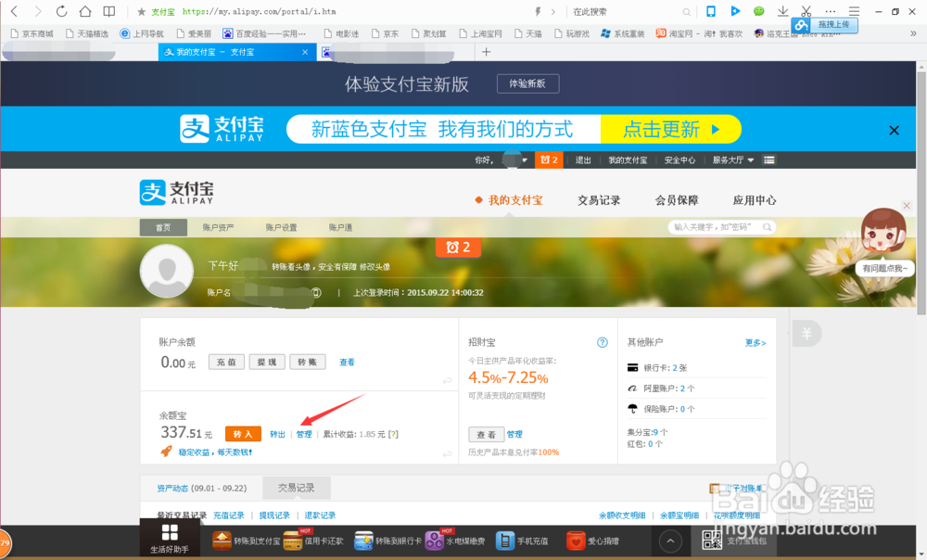Click the orange 转入 button for 余额宝
Image resolution: width=927 pixels, height=560 pixels.
pyautogui.click(x=243, y=434)
